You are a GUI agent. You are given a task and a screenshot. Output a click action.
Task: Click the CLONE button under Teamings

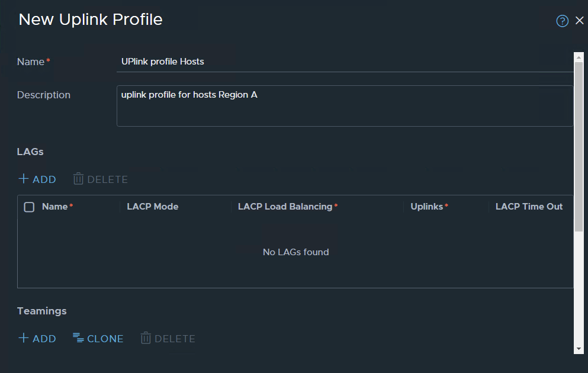point(98,338)
